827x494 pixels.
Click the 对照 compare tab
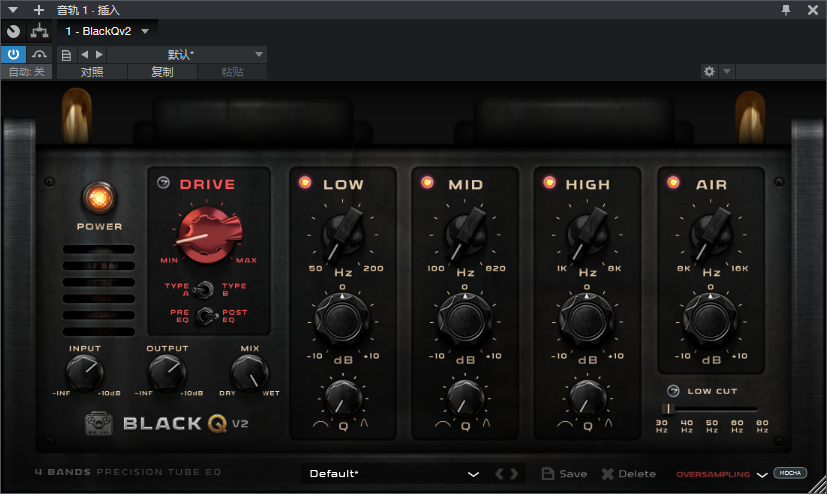pyautogui.click(x=92, y=72)
